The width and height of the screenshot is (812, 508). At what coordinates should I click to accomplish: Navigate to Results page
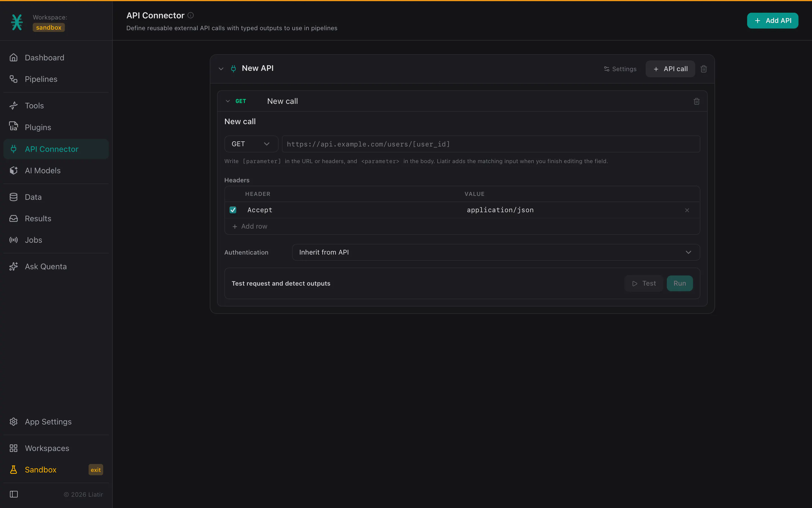[x=56, y=218]
